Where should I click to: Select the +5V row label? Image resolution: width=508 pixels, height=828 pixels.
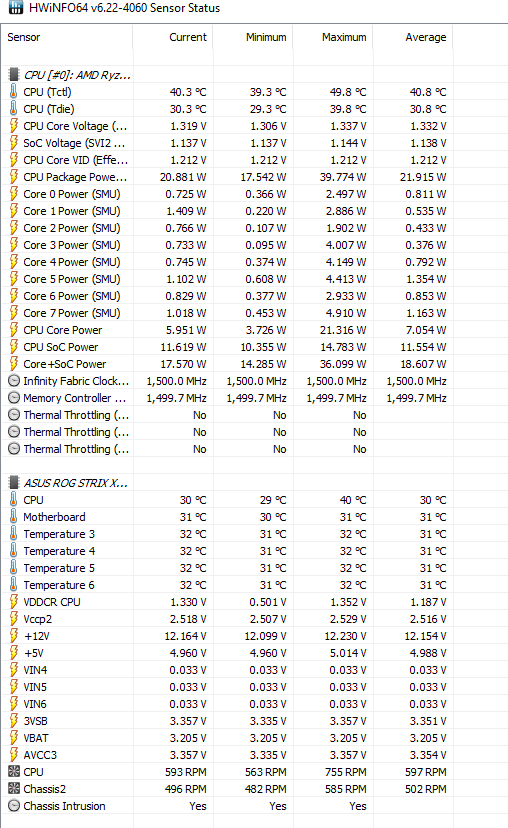point(33,653)
